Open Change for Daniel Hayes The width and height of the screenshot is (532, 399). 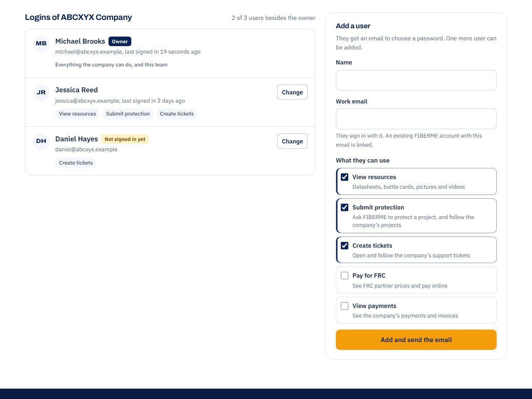pyautogui.click(x=292, y=141)
